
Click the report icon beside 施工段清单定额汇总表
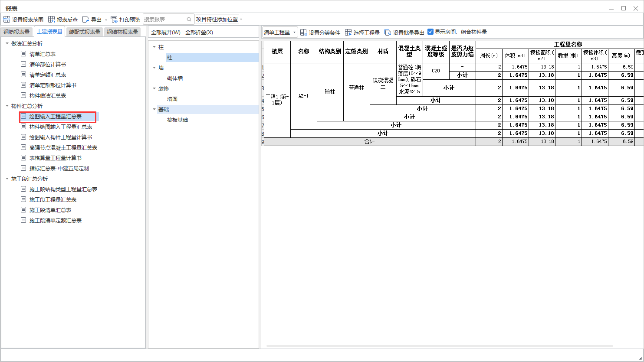click(23, 220)
